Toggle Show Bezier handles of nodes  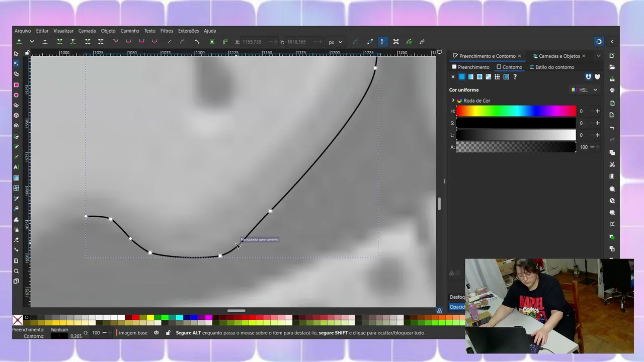coord(382,42)
